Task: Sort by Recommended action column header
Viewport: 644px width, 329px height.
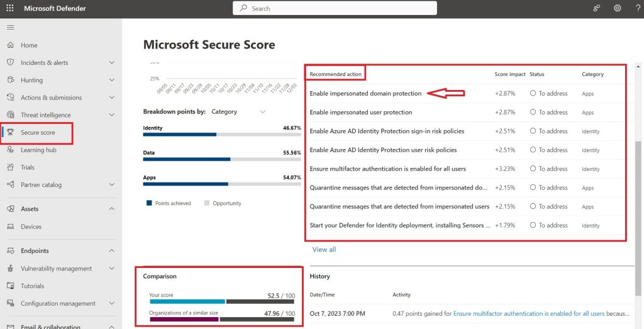Action: pos(336,74)
